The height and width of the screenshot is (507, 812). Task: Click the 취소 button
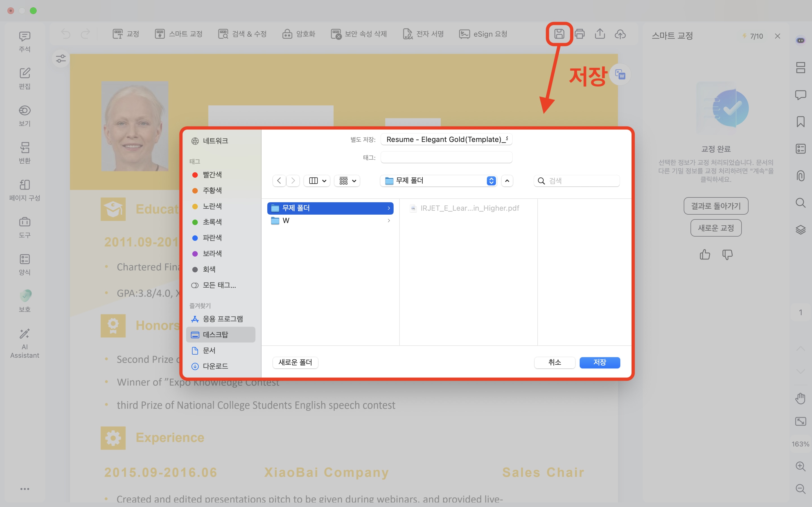[x=554, y=363]
